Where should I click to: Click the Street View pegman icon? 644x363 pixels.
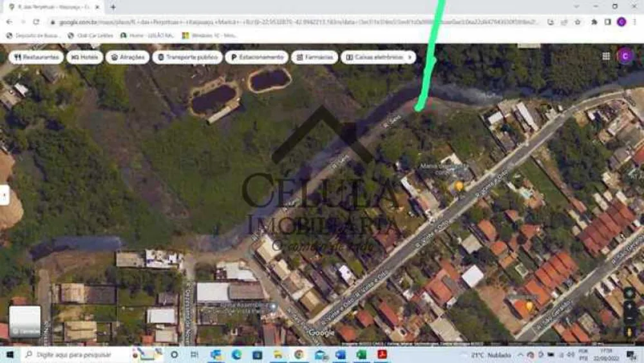click(629, 331)
